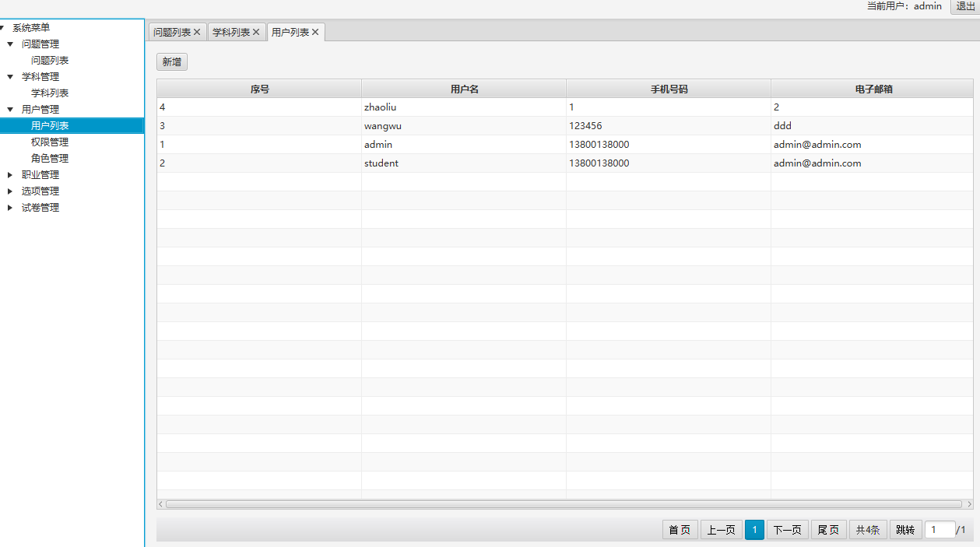The height and width of the screenshot is (547, 980).
Task: Click the horizontal scrollbar right arrow
Action: tap(969, 504)
